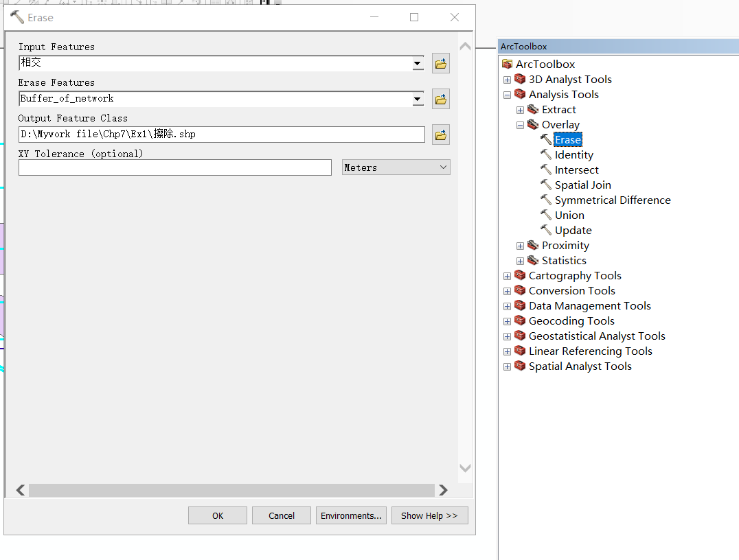Expand the 3D Analyst Tools node
This screenshot has height=560, width=739.
[507, 80]
